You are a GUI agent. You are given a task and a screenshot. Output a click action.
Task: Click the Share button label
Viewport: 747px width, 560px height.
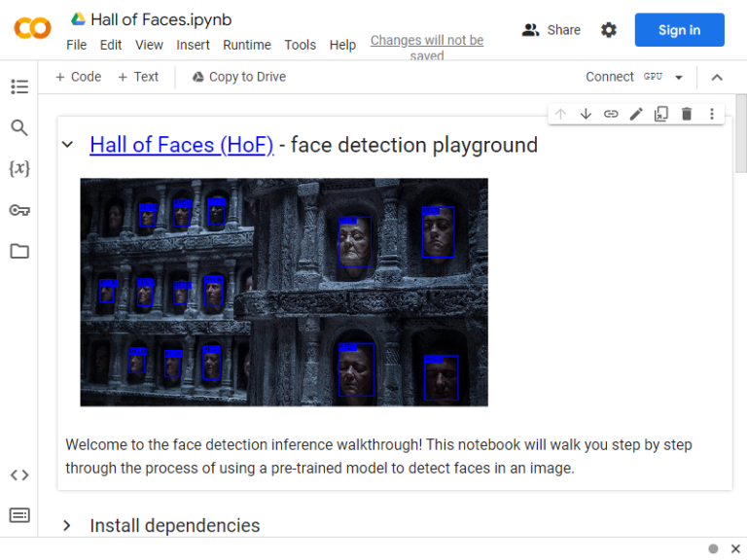(563, 30)
